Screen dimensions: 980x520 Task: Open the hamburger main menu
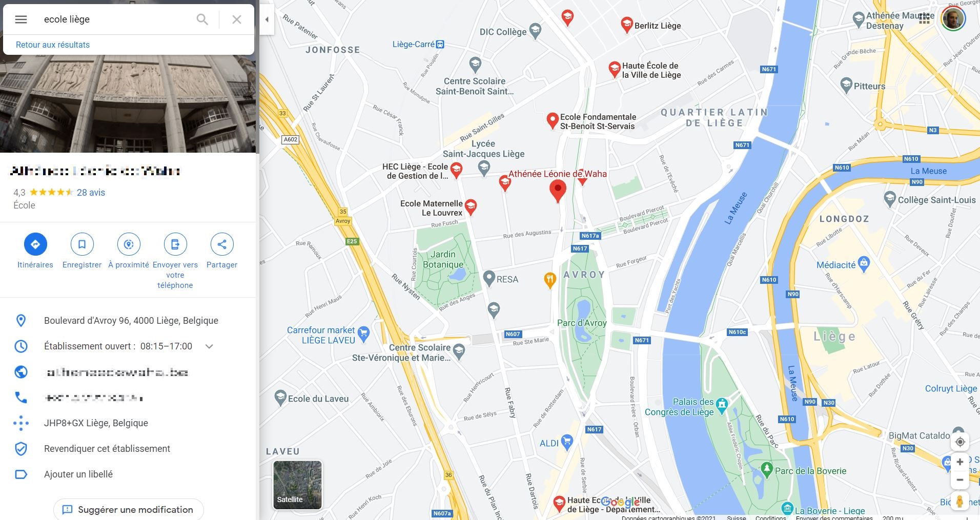(21, 19)
